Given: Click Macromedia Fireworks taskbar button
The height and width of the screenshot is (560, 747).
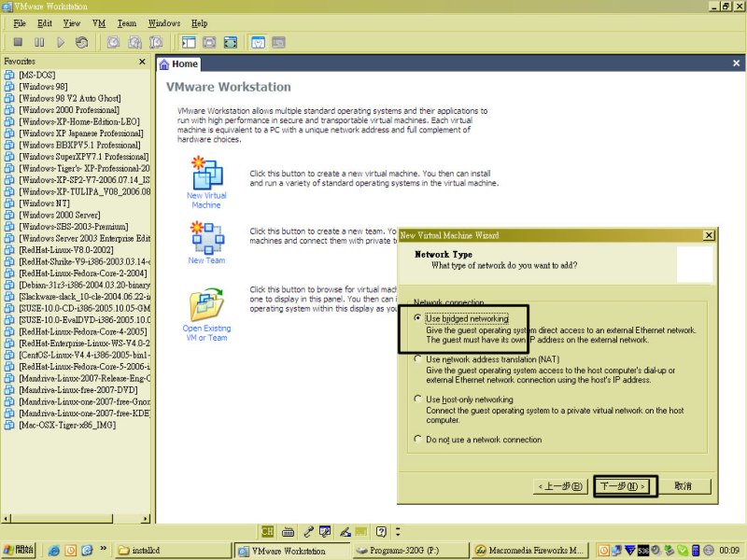Looking at the screenshot, I should coord(530,551).
